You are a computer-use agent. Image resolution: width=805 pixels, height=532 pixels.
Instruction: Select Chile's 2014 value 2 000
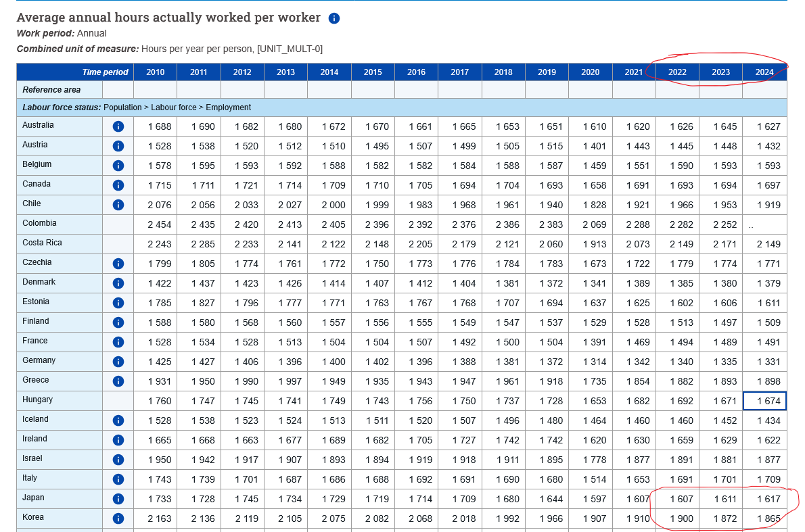point(329,205)
